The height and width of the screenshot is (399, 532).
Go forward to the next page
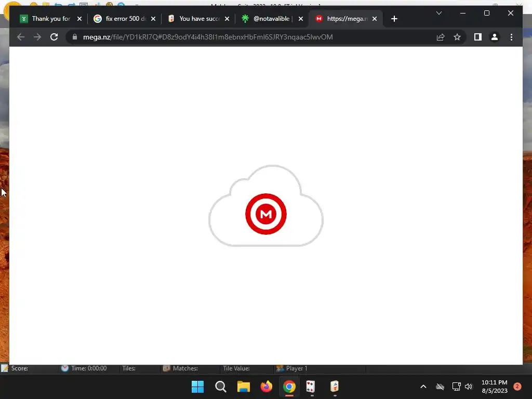point(37,37)
